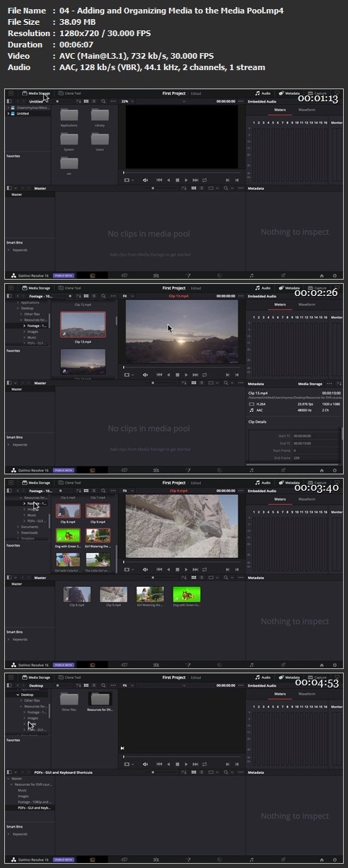Open Color page icon in 00:03:40 frame
Image resolution: width=348 pixels, height=868 pixels.
click(x=219, y=665)
